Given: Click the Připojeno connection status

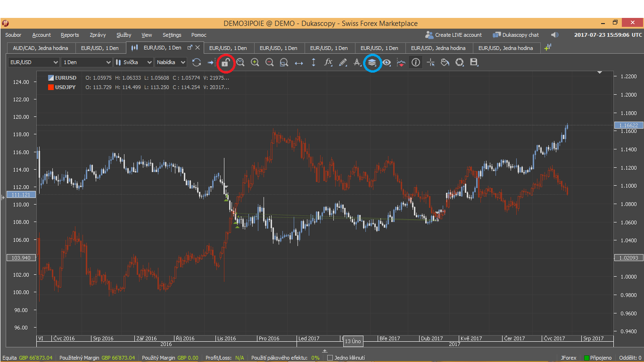Looking at the screenshot, I should [x=598, y=358].
